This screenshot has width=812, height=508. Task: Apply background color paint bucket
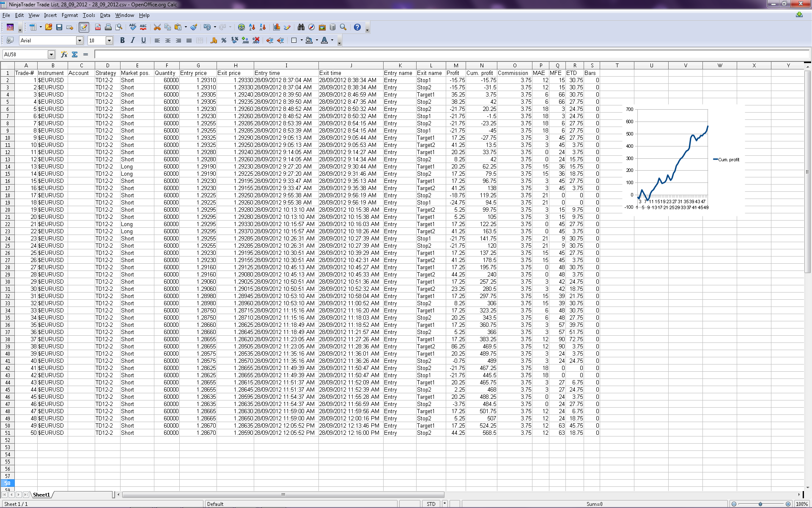(x=309, y=40)
